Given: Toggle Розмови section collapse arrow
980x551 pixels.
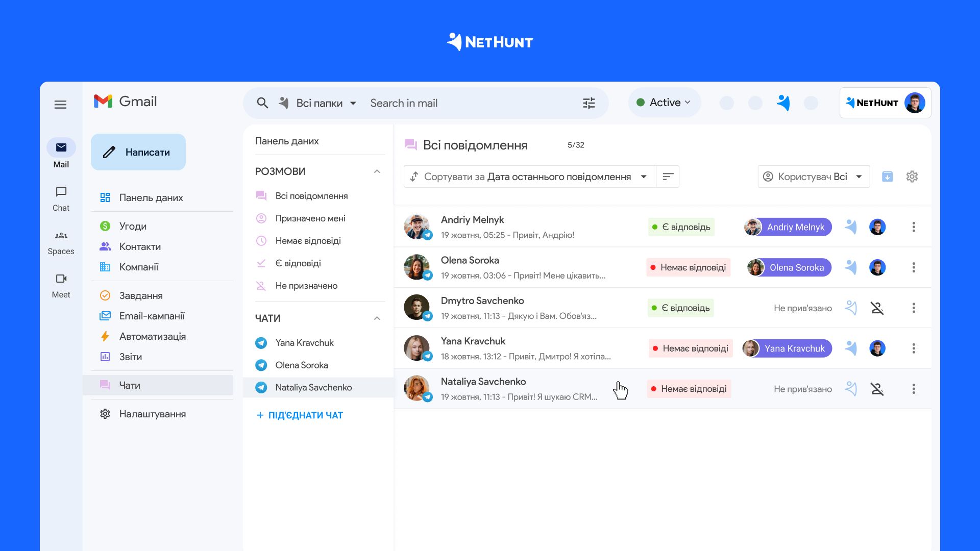Looking at the screenshot, I should [x=376, y=170].
